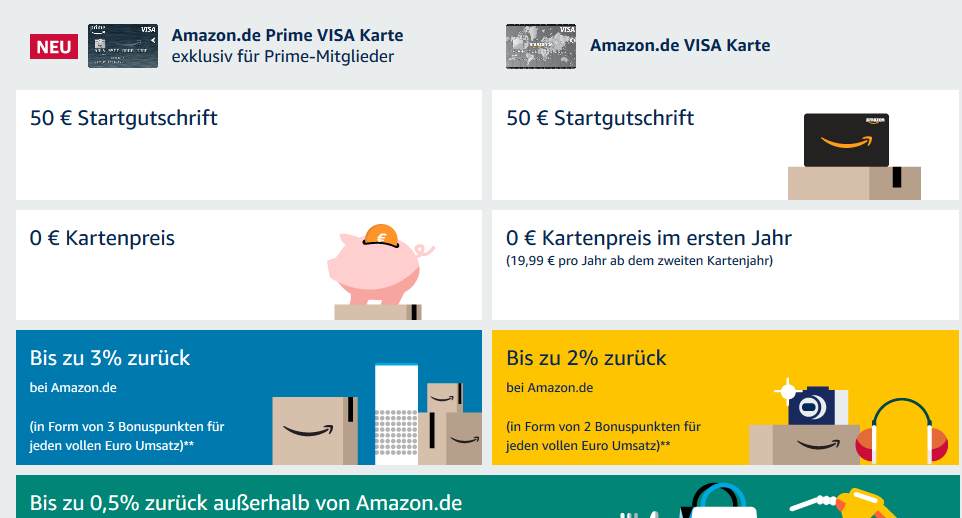Click the Prime card 50 € Startgutschrift tile
The image size is (962, 518).
(x=248, y=145)
